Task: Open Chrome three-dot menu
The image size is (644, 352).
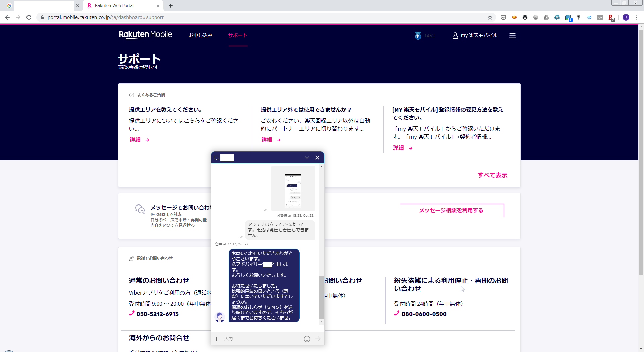Action: tap(637, 17)
